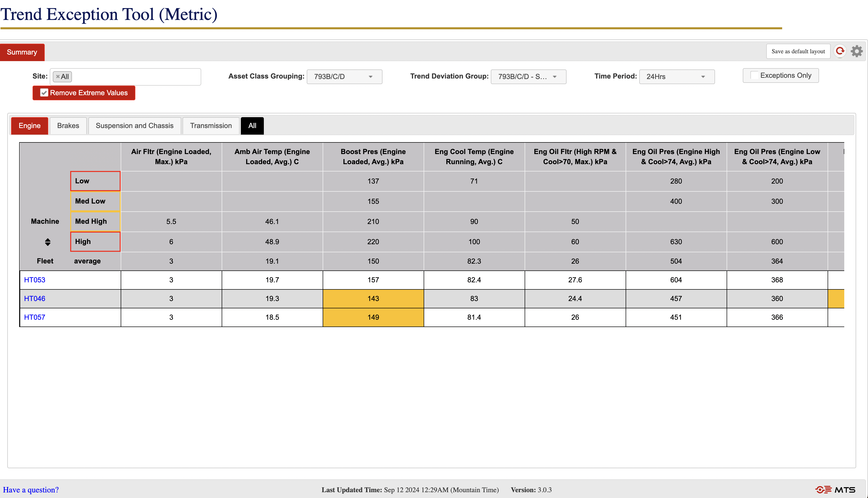Click the site field clear X icon

tap(58, 76)
